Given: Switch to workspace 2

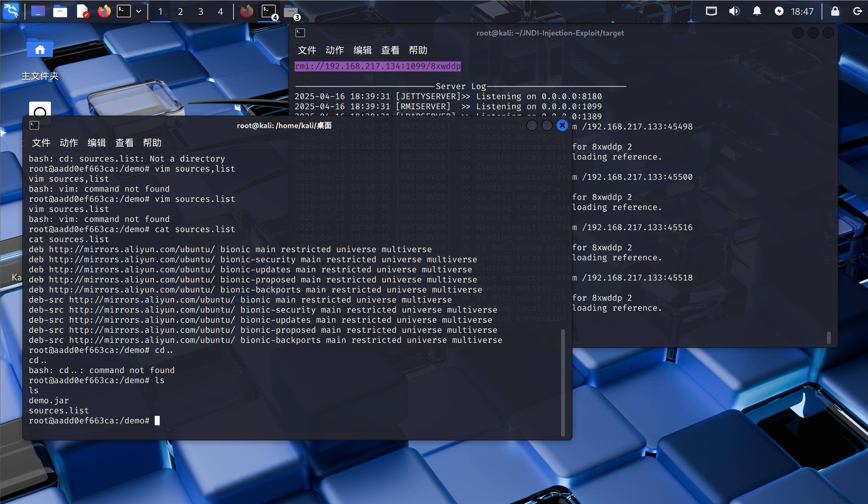Looking at the screenshot, I should click(180, 12).
